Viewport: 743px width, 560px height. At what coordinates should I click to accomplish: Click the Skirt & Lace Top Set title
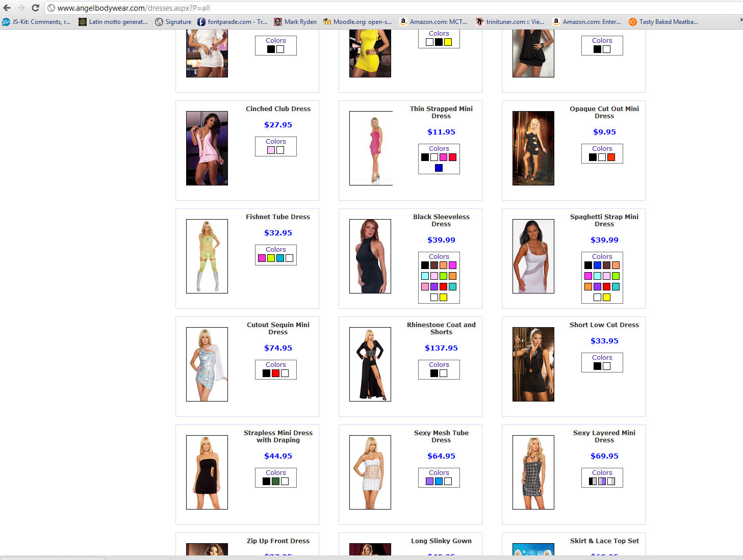pyautogui.click(x=604, y=541)
